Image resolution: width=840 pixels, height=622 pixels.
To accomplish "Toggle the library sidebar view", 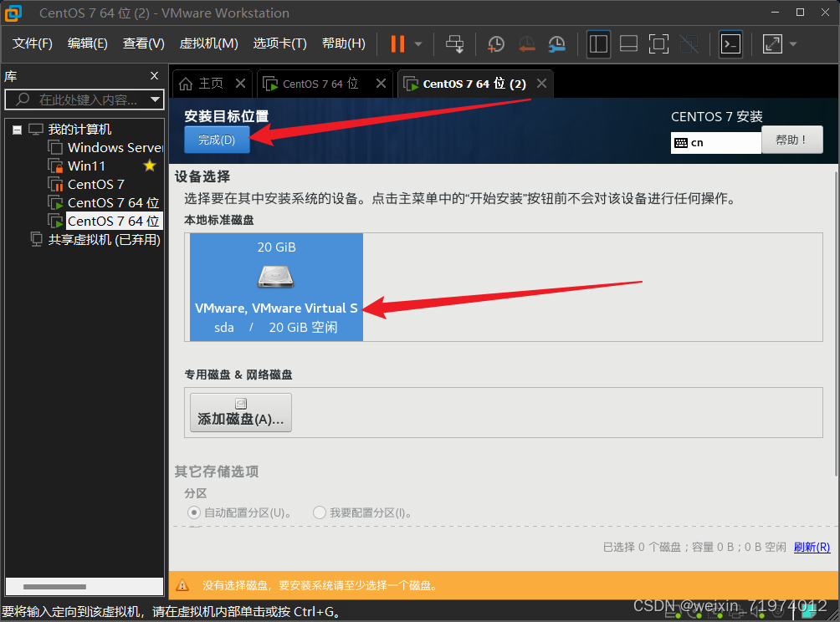I will coord(598,44).
